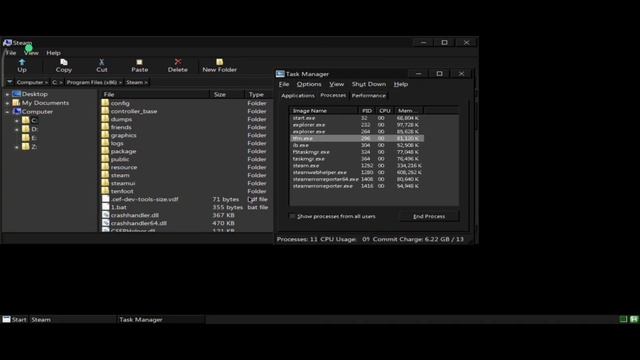This screenshot has height=360, width=640.
Task: Click the Steam window title bar icon
Action: pyautogui.click(x=7, y=43)
